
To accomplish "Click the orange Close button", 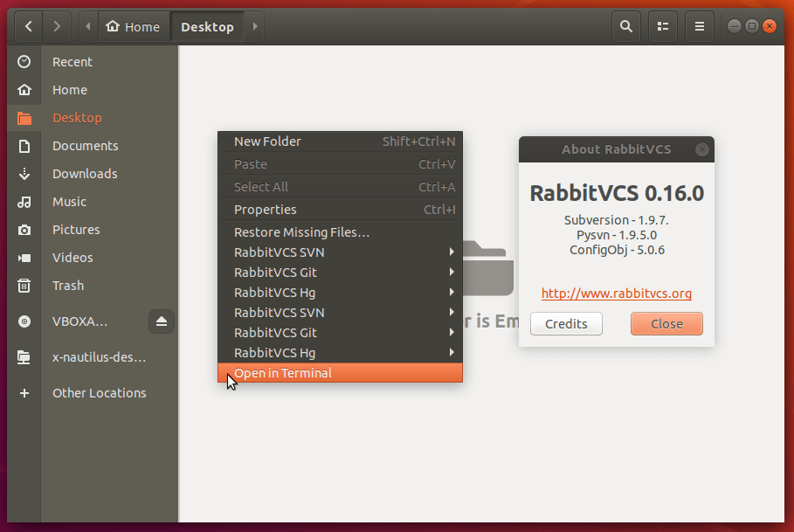I will (666, 324).
